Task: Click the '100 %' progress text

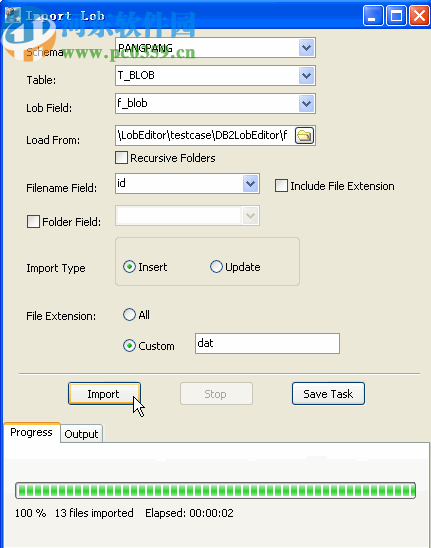Action: (x=30, y=513)
